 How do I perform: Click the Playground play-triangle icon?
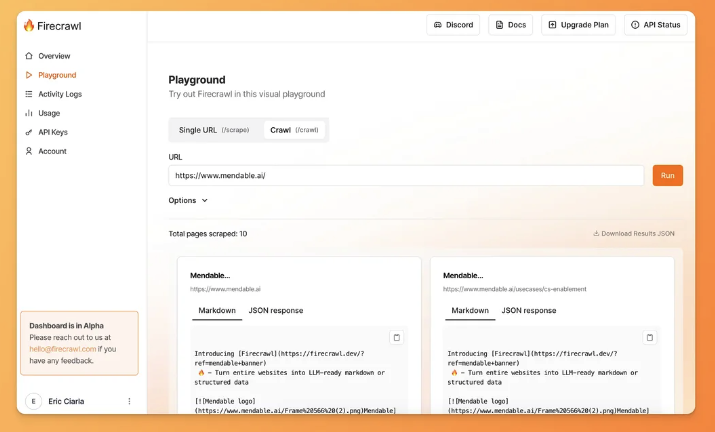coord(29,75)
